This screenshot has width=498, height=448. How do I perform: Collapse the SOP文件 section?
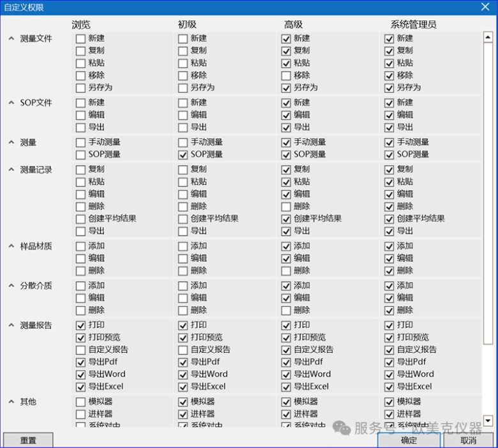tap(11, 103)
